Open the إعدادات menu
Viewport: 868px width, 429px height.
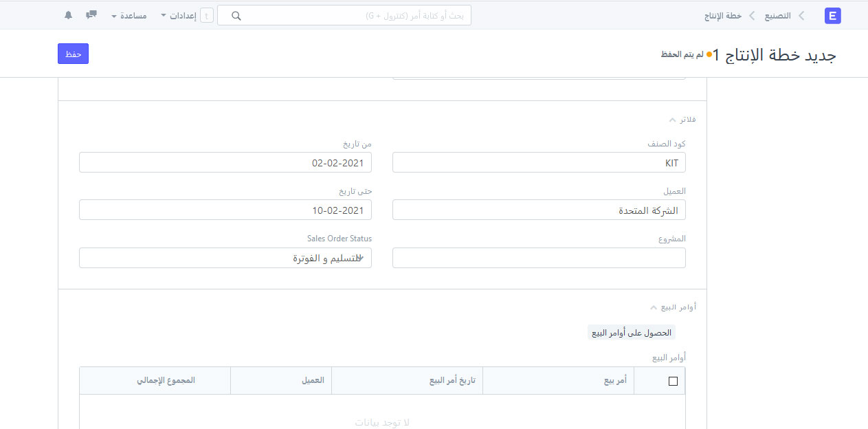click(x=178, y=16)
